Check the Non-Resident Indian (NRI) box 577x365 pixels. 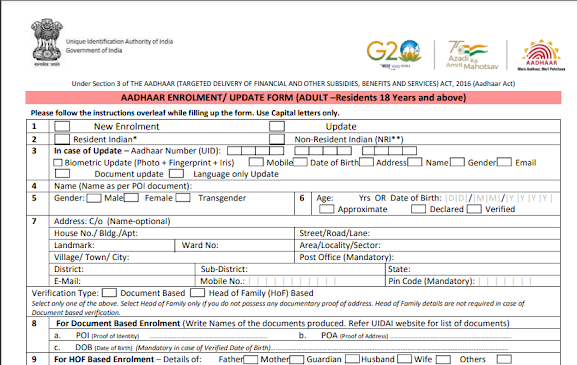pyautogui.click(x=277, y=139)
